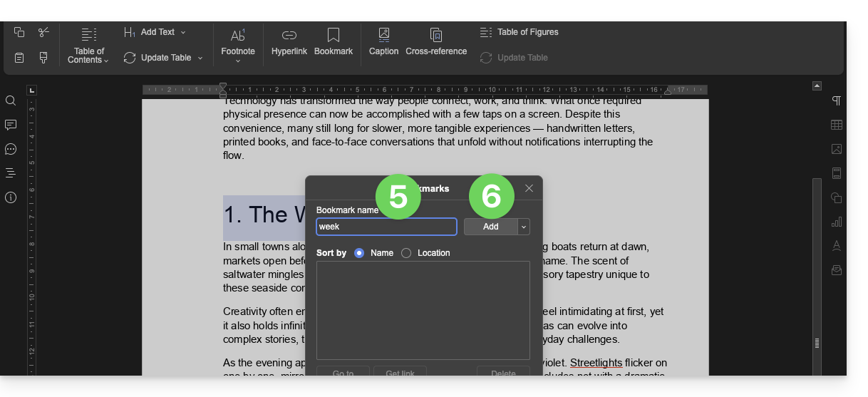This screenshot has width=868, height=397.
Task: Open the Comments panel in left sidebar
Action: coord(11,125)
